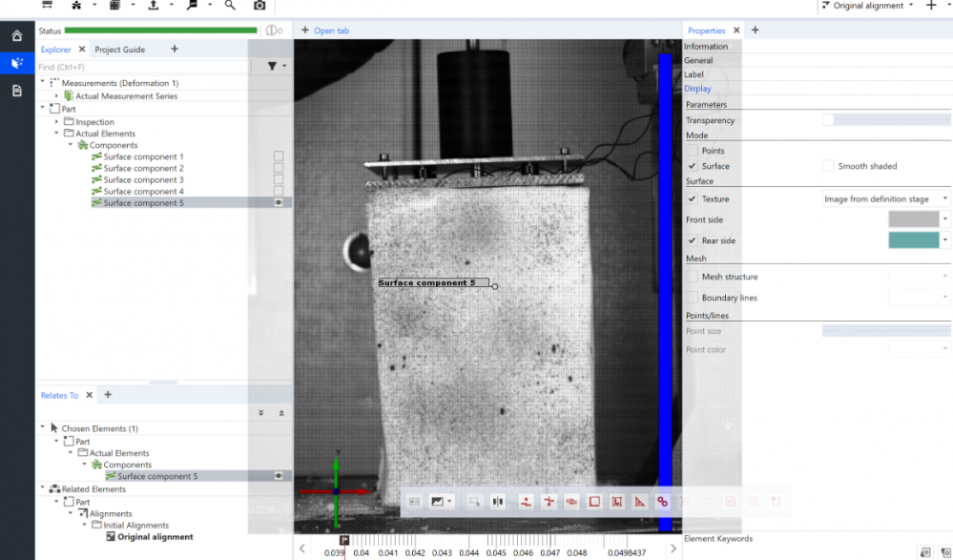This screenshot has width=953, height=560.
Task: Toggle visibility of Surface component 1
Action: pyautogui.click(x=279, y=156)
